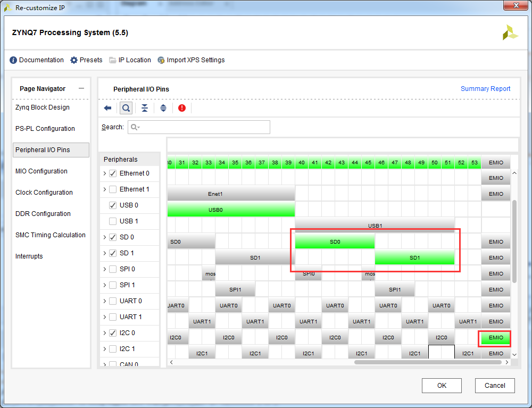Select green EMIO cell in I2C0 row
532x408 pixels.
coord(496,337)
